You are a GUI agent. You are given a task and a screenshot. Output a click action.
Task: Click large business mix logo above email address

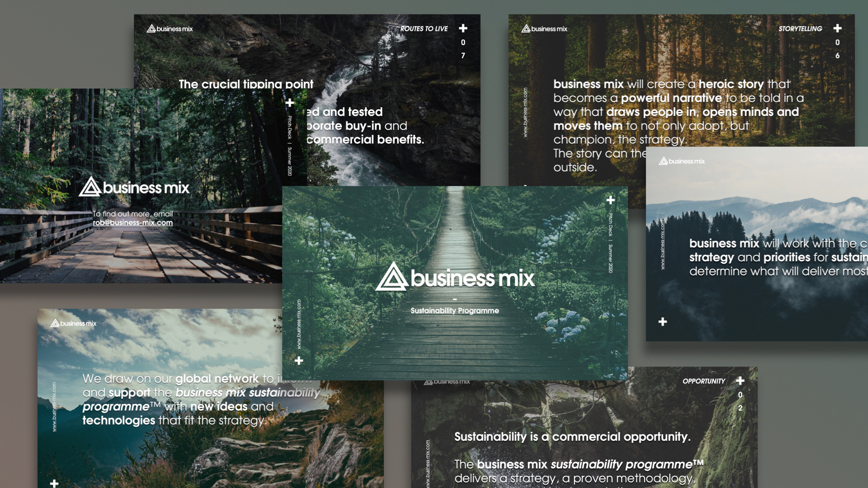134,187
